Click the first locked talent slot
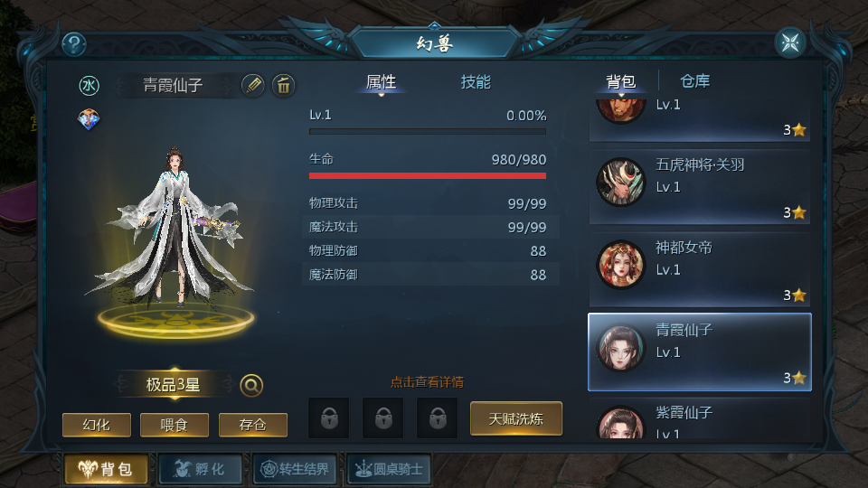Viewport: 868px width, 488px height. point(329,418)
